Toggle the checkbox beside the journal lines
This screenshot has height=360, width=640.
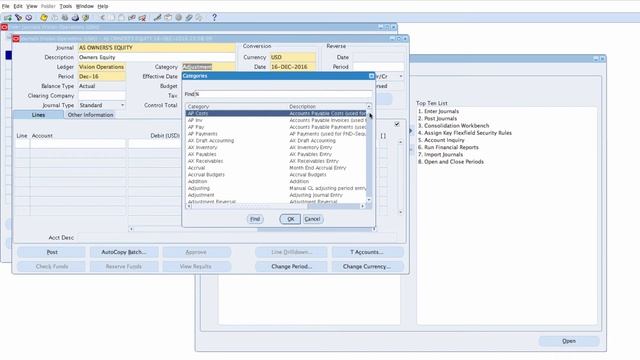(x=397, y=124)
